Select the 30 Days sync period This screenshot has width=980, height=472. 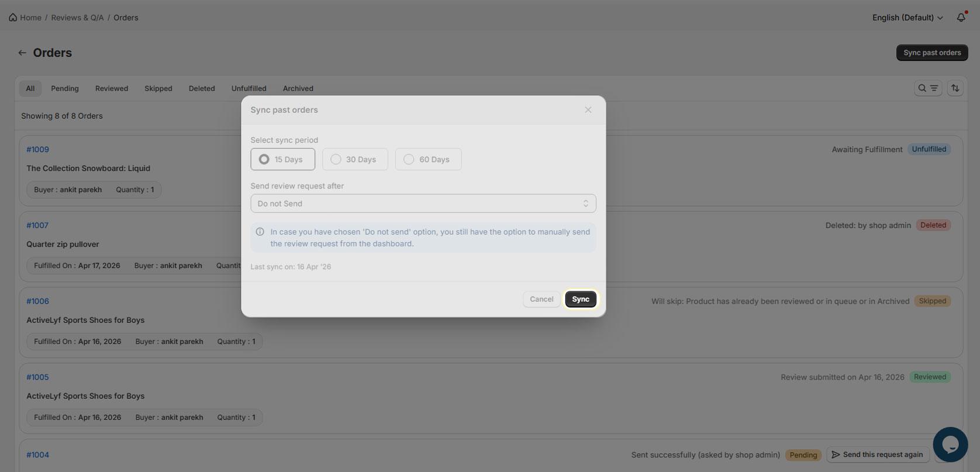tap(355, 159)
